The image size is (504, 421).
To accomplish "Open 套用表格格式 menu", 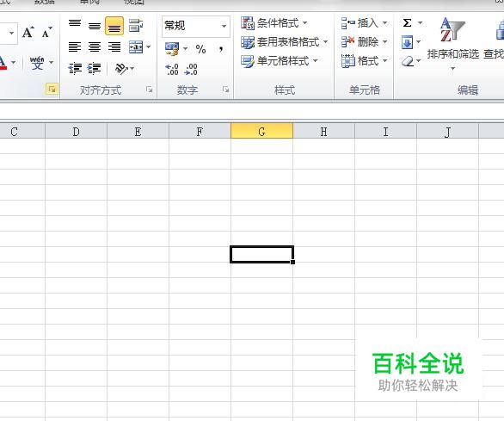I will pyautogui.click(x=285, y=42).
